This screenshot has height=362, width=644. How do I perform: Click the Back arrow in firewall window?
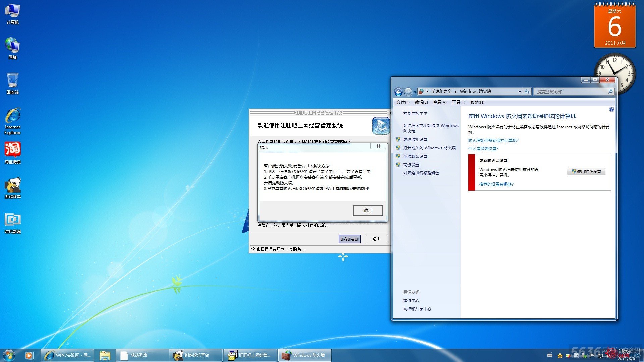[x=398, y=92]
